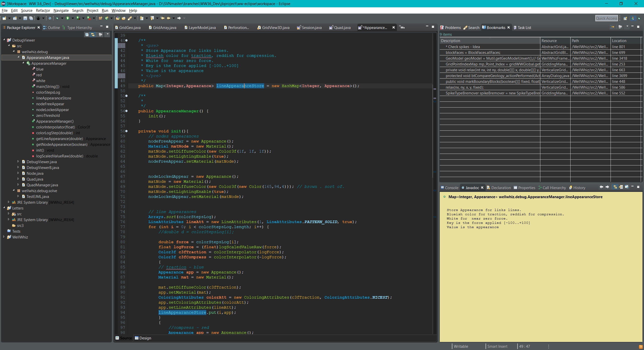This screenshot has height=350, width=644.
Task: Toggle Link with Selection in Javadoc view
Action: pos(615,187)
